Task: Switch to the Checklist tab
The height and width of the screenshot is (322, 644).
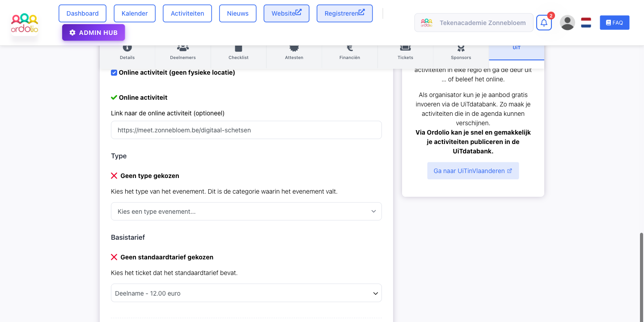Action: point(238,52)
